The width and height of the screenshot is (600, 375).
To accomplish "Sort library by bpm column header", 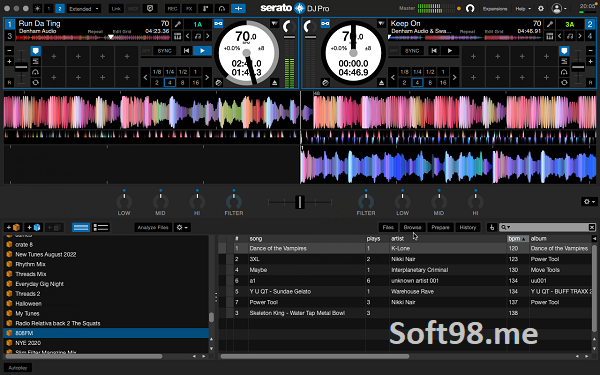I will [x=517, y=238].
